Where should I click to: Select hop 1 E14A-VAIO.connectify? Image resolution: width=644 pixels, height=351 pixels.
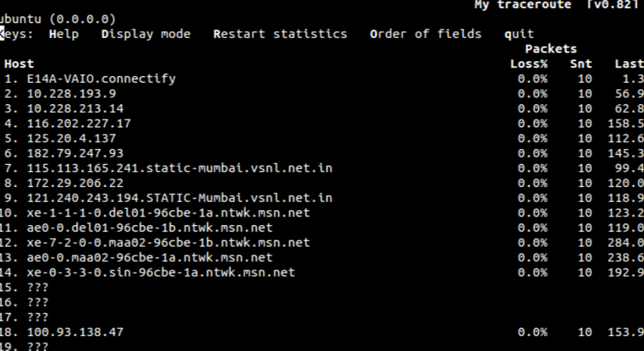[x=101, y=78]
